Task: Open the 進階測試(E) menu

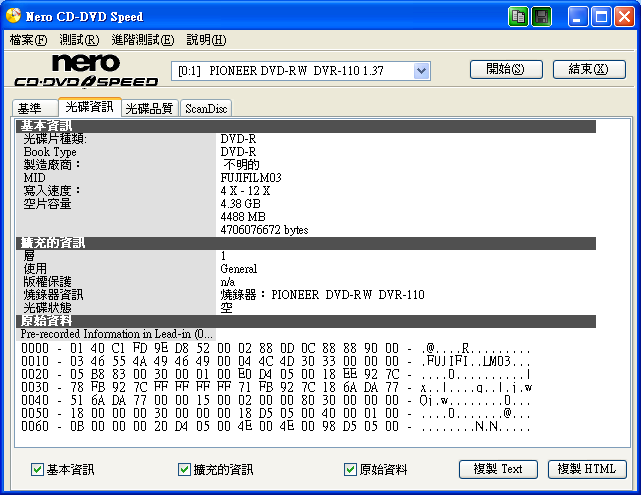Action: 143,40
